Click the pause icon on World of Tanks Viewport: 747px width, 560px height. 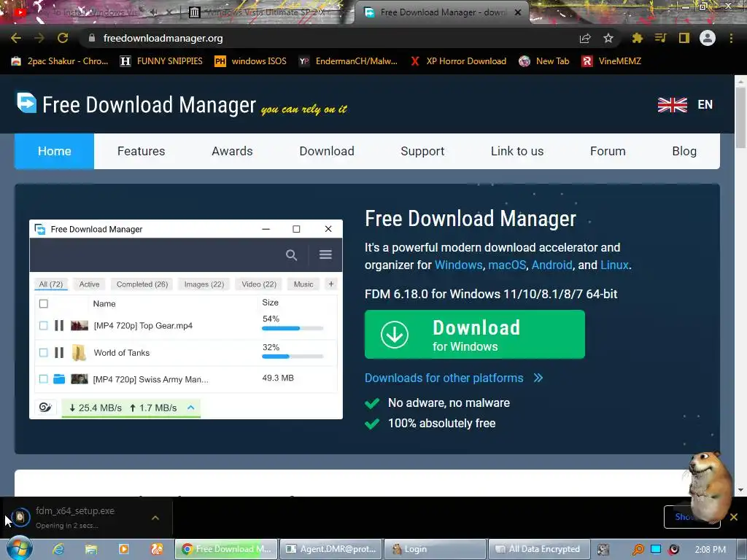point(59,353)
